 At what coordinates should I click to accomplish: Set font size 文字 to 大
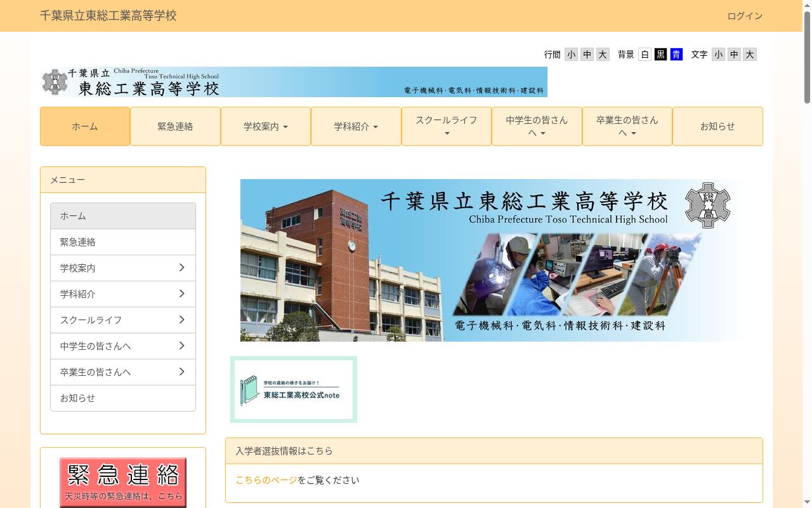750,55
